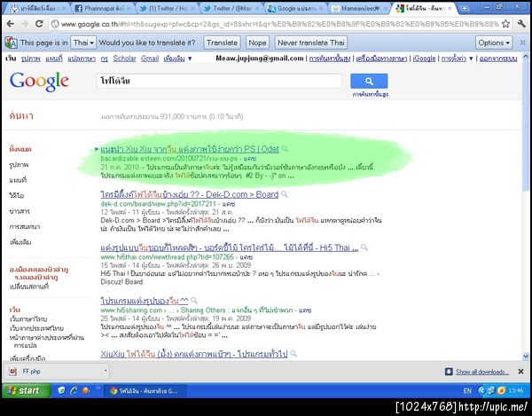Click the translate bar icon
The height and width of the screenshot is (416, 532).
coord(11,43)
